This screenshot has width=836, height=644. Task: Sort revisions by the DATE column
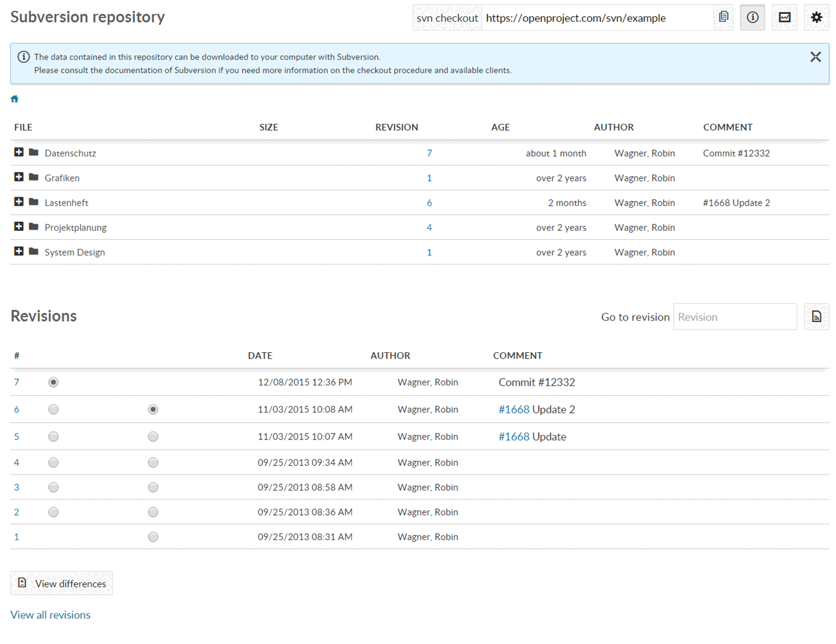click(x=260, y=355)
